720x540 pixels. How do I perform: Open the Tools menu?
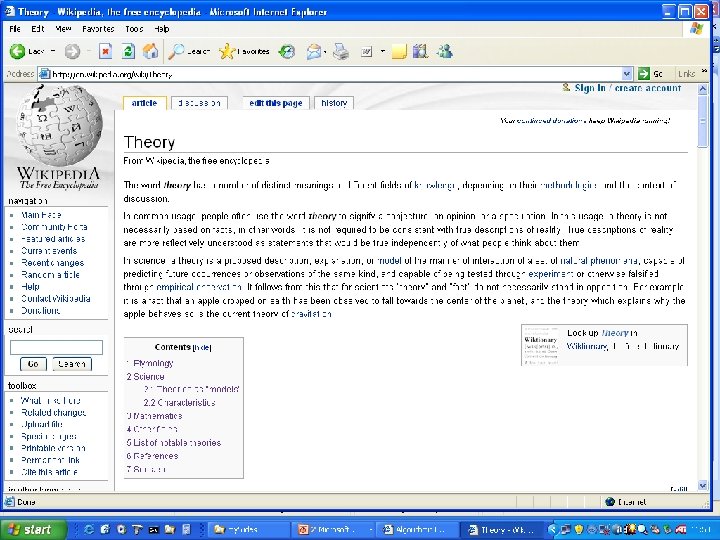(x=134, y=29)
